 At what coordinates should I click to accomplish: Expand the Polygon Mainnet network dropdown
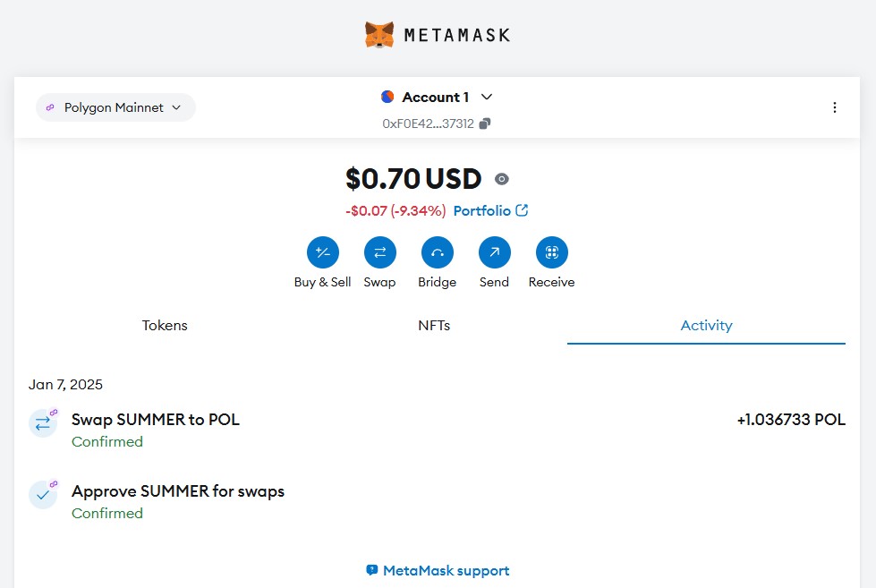click(115, 107)
